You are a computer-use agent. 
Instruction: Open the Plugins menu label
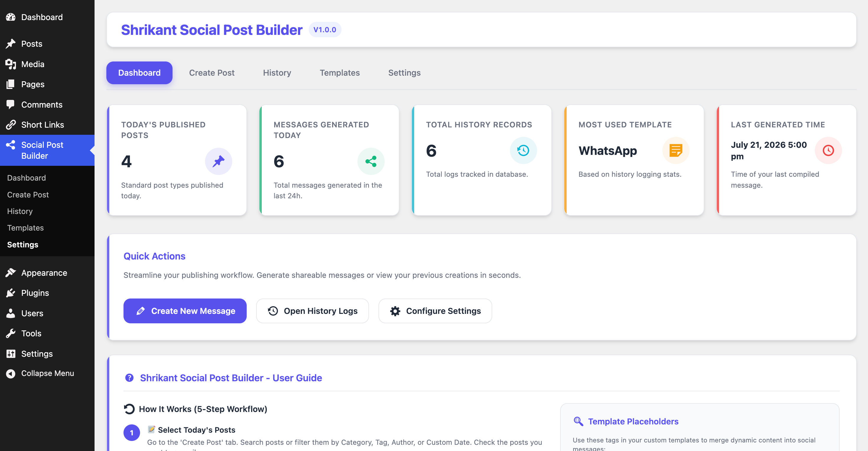[x=35, y=293]
